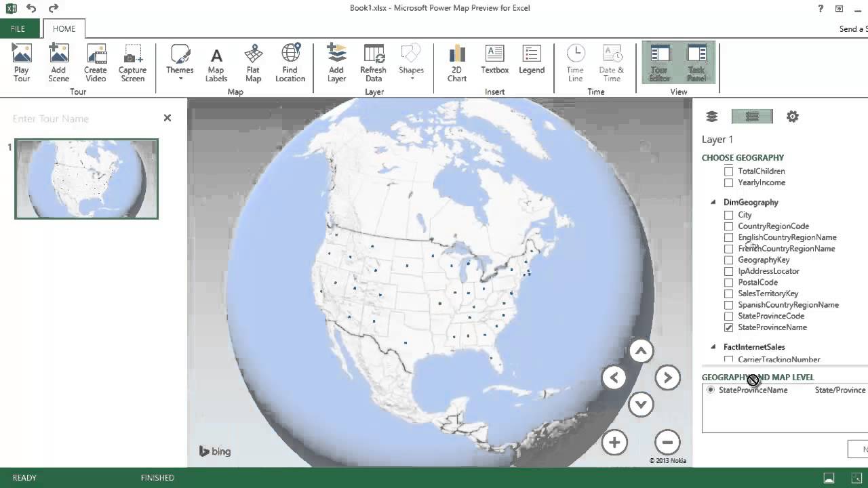The width and height of the screenshot is (868, 488).
Task: Check the YearlyIncome field
Action: (x=728, y=183)
